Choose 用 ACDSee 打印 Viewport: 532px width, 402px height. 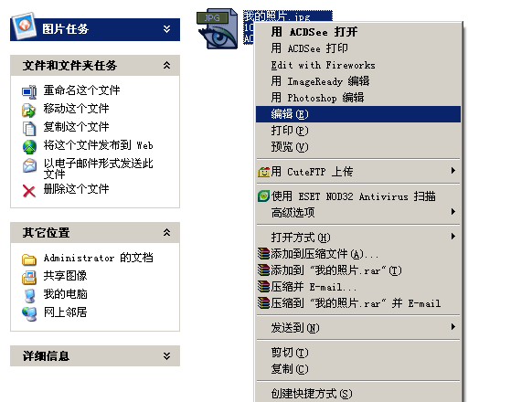point(358,48)
